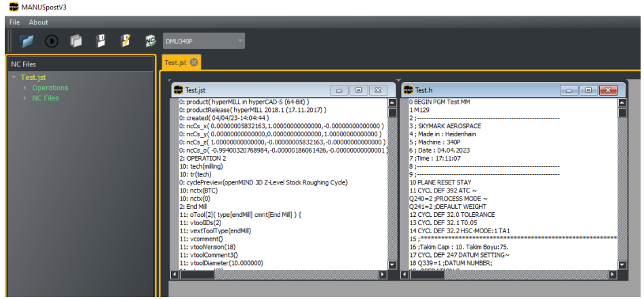Close the Test.jst sub-window
This screenshot has height=299, width=644.
378,90
